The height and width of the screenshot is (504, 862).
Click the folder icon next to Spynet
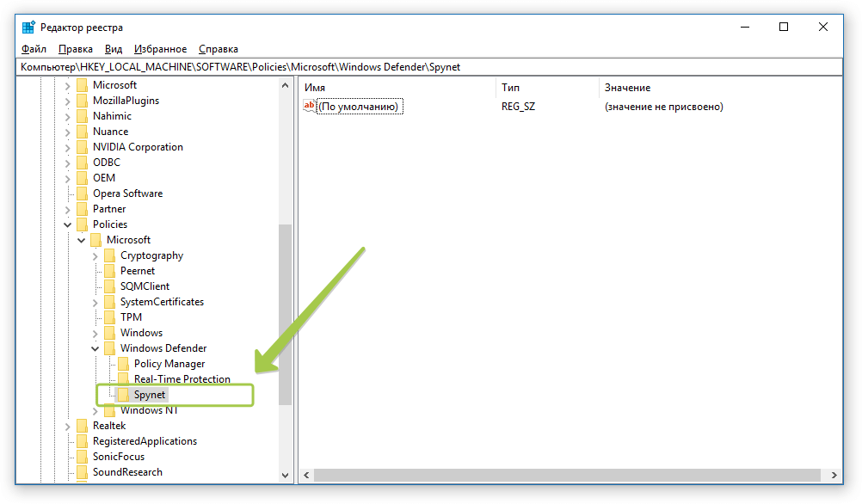123,395
